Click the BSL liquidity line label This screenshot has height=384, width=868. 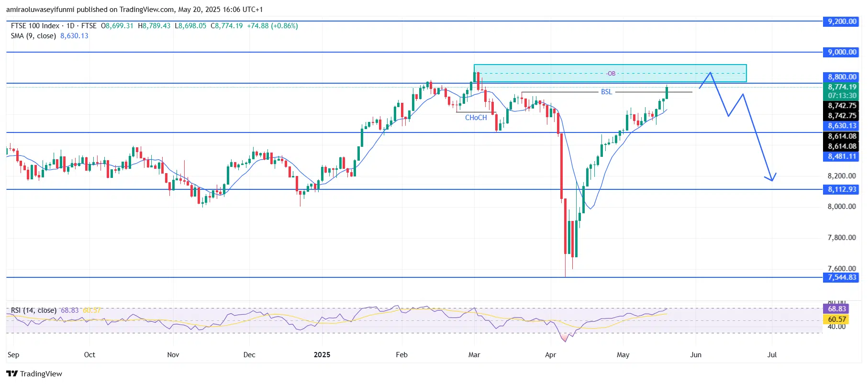(x=606, y=92)
